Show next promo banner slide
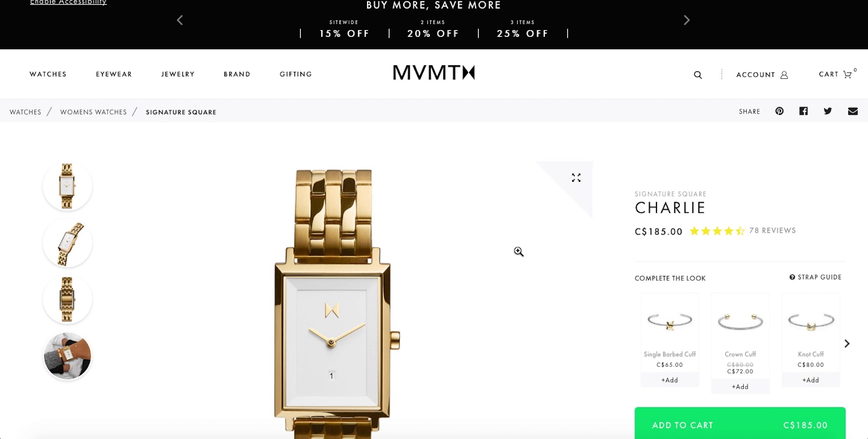The height and width of the screenshot is (439, 868). click(x=687, y=20)
